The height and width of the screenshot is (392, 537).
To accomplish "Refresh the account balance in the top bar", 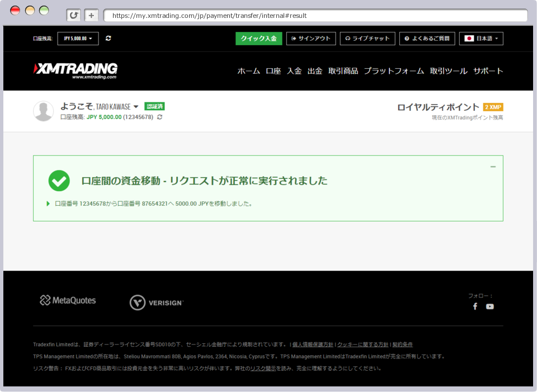I will point(107,39).
